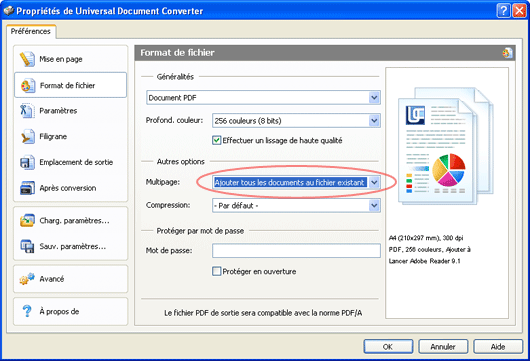Expand the Multipage dropdown arrow

coord(374,183)
